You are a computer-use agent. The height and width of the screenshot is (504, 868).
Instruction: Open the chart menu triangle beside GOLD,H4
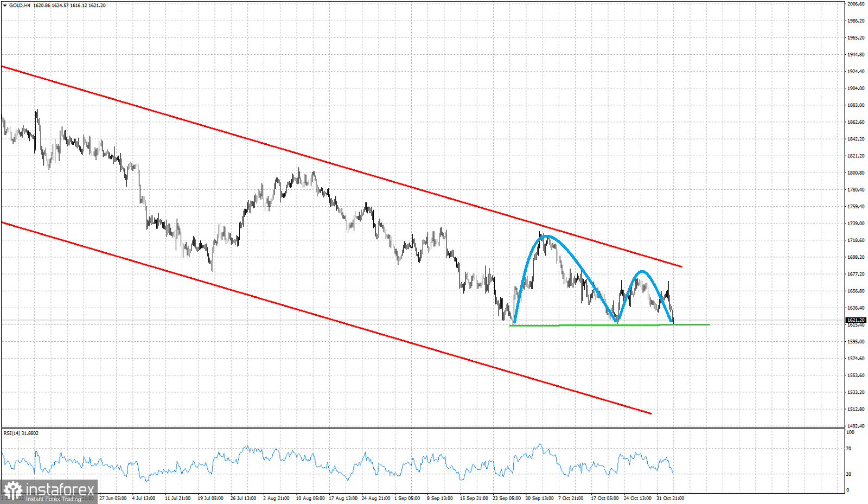pyautogui.click(x=5, y=5)
